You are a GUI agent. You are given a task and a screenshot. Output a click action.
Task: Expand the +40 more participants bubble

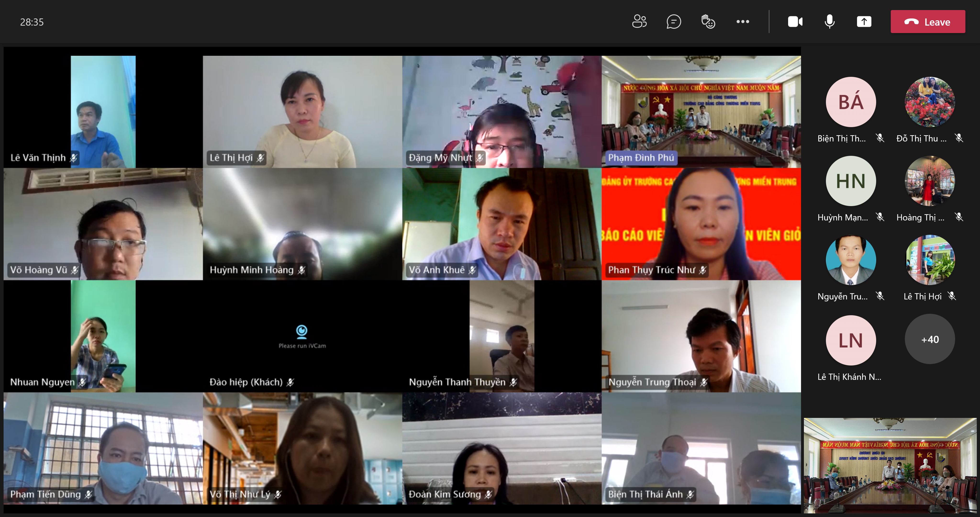(930, 339)
